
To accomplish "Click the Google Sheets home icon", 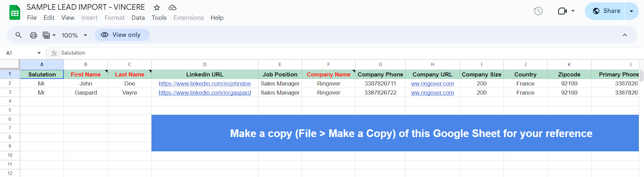I will click(15, 12).
